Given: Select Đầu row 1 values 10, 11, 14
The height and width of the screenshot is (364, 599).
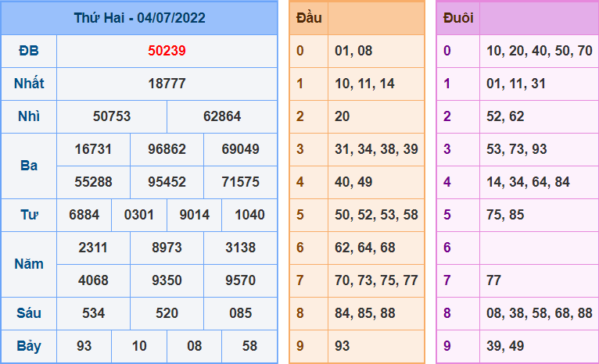Looking at the screenshot, I should click(x=365, y=84).
